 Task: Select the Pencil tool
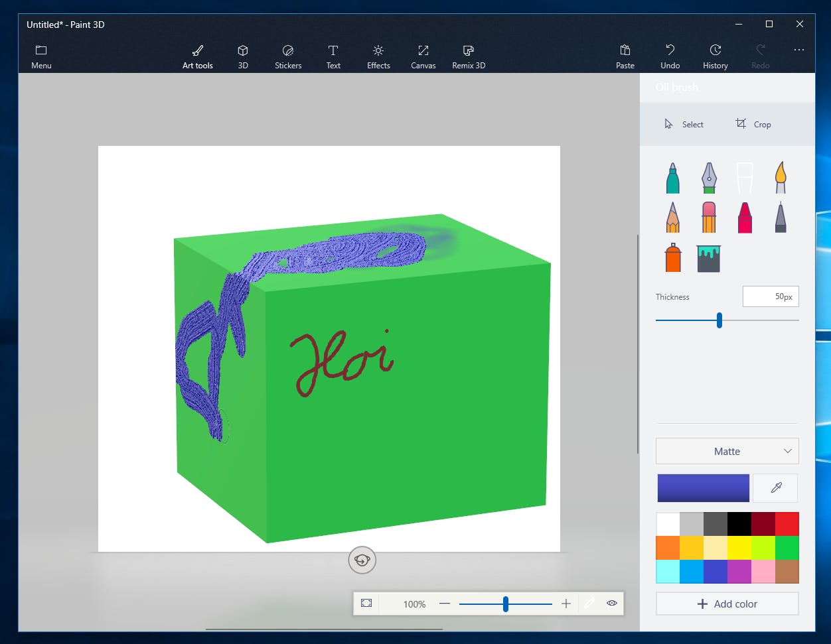point(672,217)
